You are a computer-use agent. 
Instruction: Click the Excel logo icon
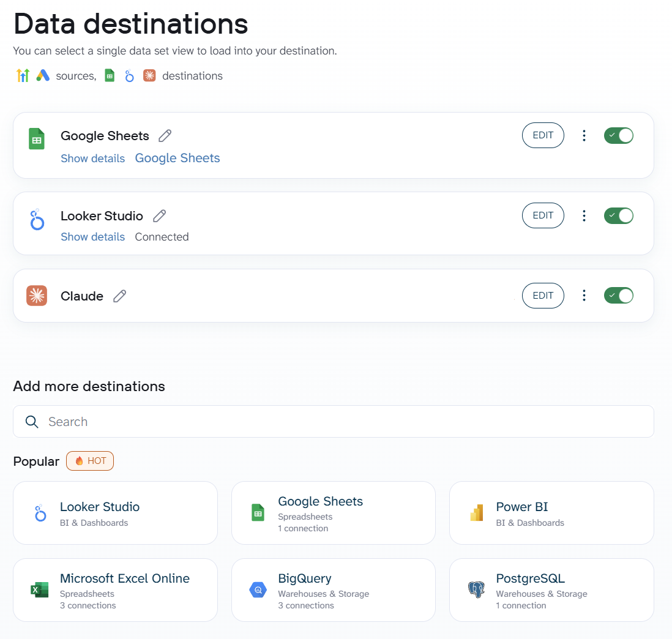(39, 590)
